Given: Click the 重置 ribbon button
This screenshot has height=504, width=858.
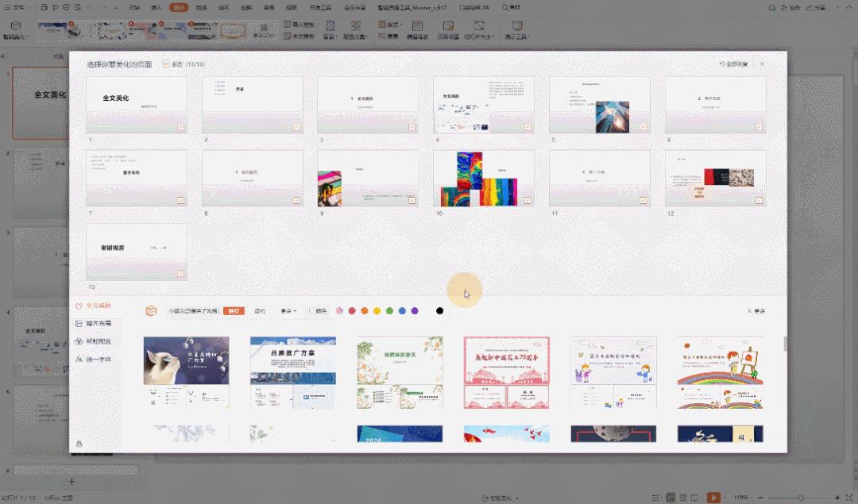Looking at the screenshot, I should tap(388, 36).
